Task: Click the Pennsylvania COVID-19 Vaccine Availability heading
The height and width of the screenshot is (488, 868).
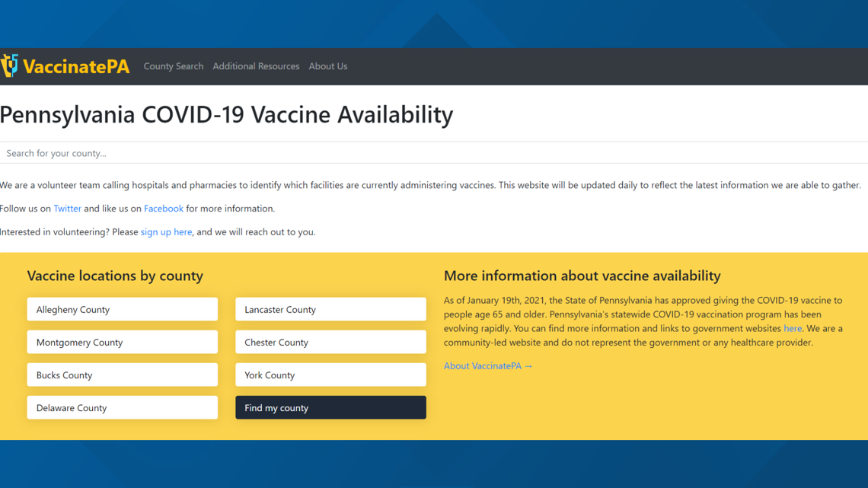Action: pyautogui.click(x=226, y=114)
